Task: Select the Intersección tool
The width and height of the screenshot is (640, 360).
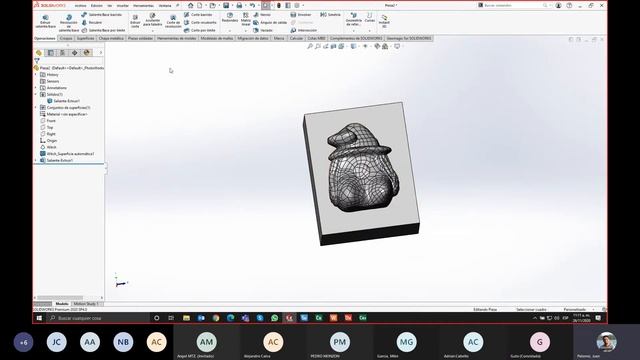Action: 304,30
